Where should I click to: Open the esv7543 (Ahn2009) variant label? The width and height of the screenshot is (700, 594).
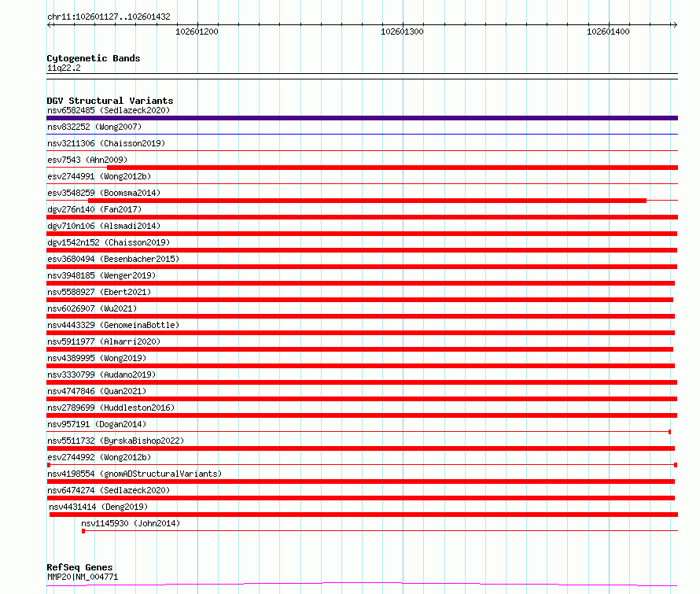tap(87, 160)
